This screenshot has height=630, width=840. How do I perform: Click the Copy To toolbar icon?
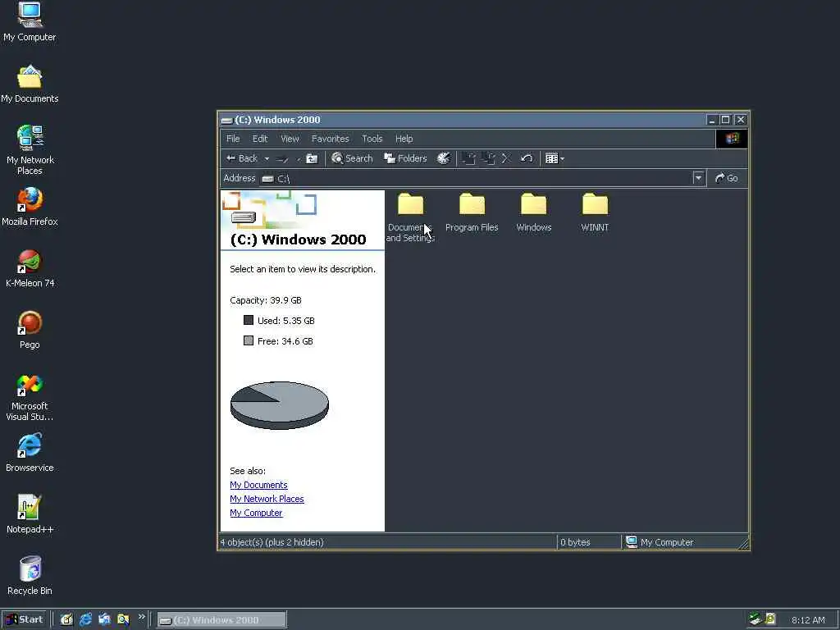(488, 158)
